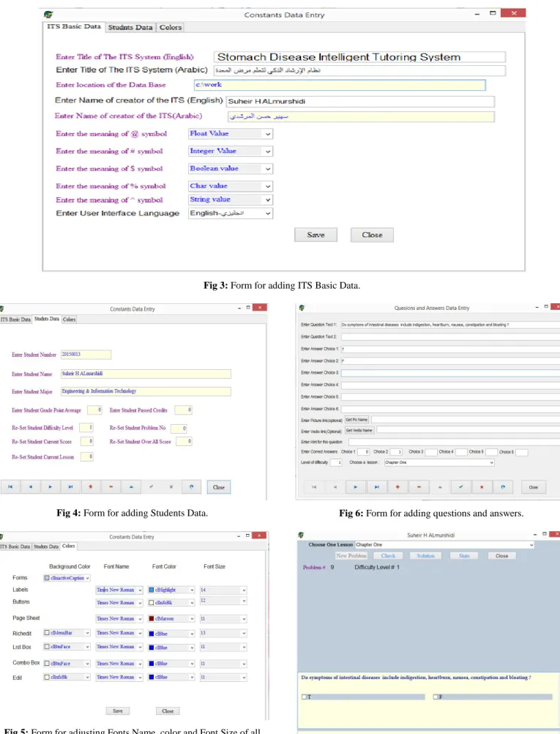Click edit record triangle in Questions navigator
Screen dimensions: 560x734
[x=440, y=487]
